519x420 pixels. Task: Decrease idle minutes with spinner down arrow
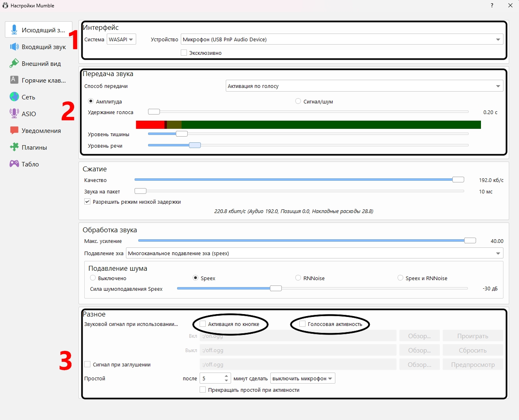tap(227, 381)
